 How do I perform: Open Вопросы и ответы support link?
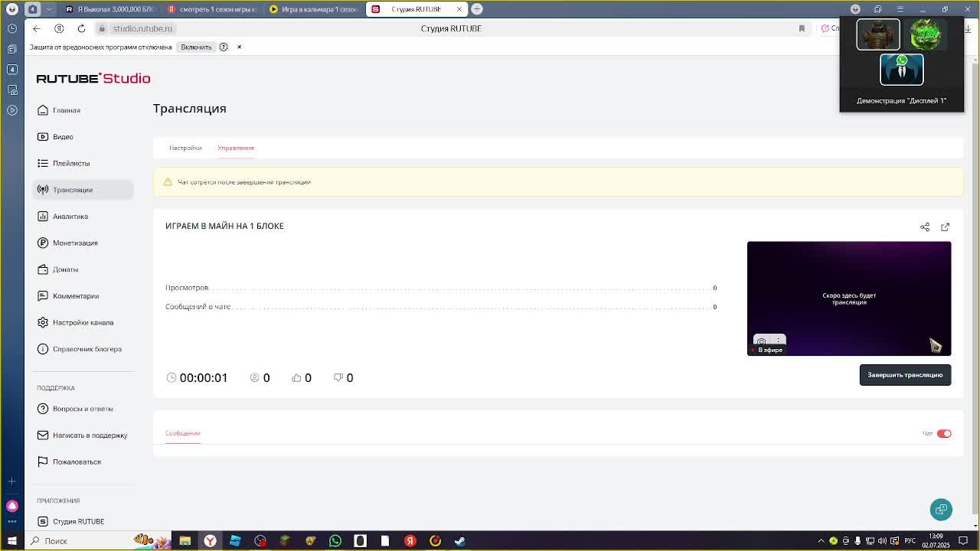point(83,409)
